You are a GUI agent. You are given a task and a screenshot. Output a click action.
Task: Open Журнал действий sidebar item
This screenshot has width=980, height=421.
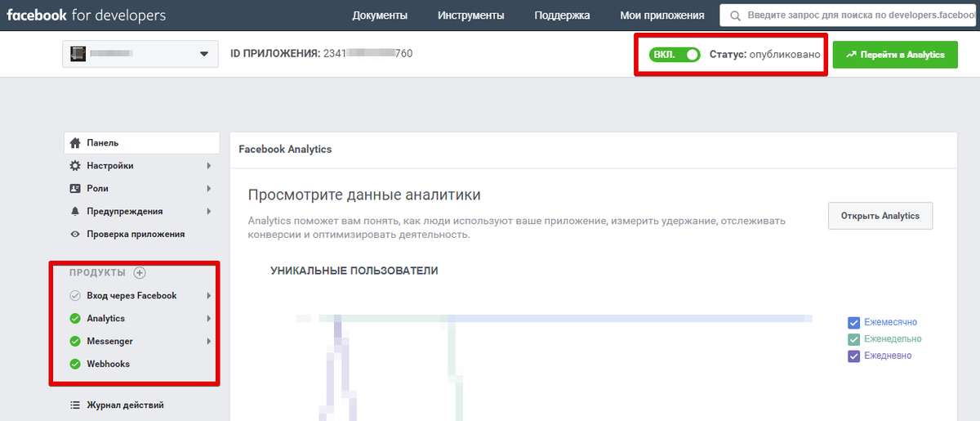coord(141,405)
